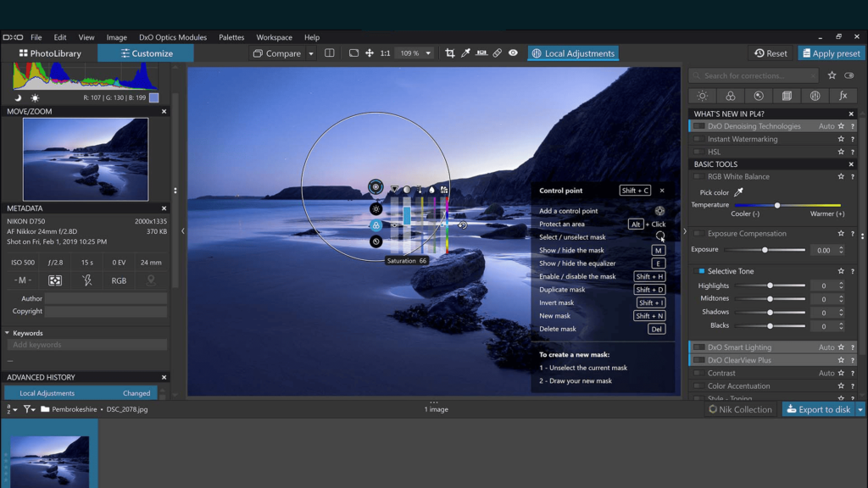Viewport: 868px width, 488px height.
Task: Click highlight clipping sun icon under histogram
Action: click(35, 98)
